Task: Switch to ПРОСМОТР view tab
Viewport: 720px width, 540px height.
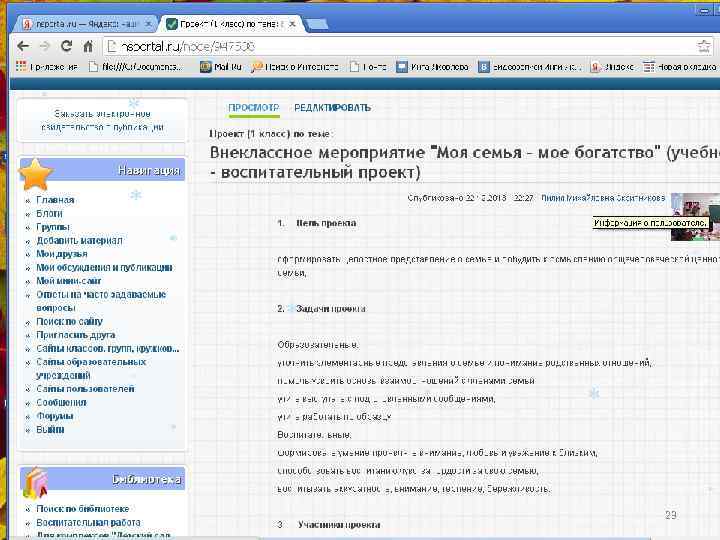Action: [254, 108]
